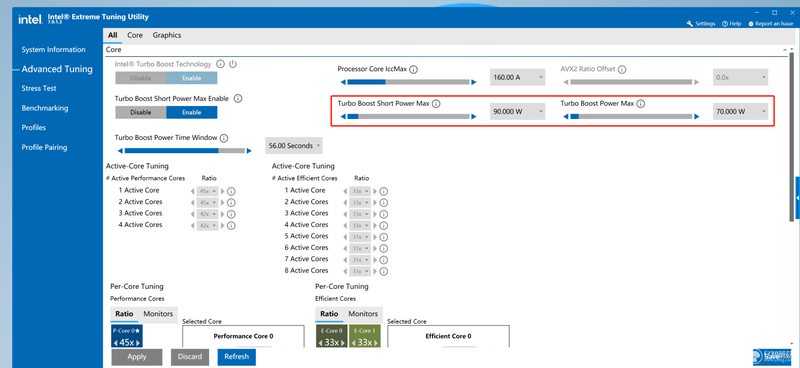The width and height of the screenshot is (800, 368).
Task: Collapse the Core section chevron
Action: pos(785,50)
